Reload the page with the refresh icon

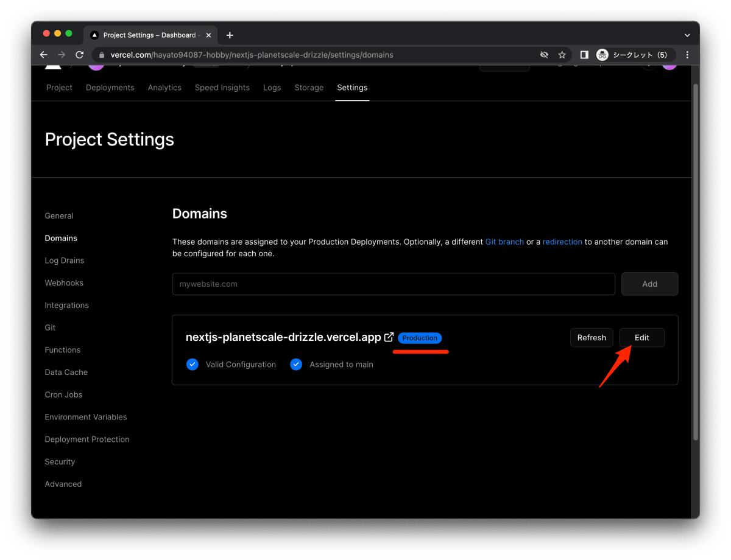[79, 55]
